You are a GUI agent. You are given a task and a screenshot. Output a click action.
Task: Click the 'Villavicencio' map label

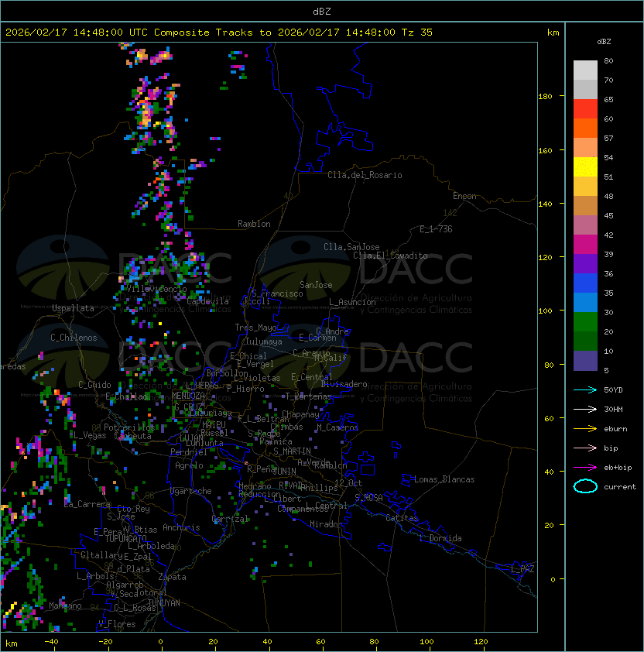click(x=156, y=289)
